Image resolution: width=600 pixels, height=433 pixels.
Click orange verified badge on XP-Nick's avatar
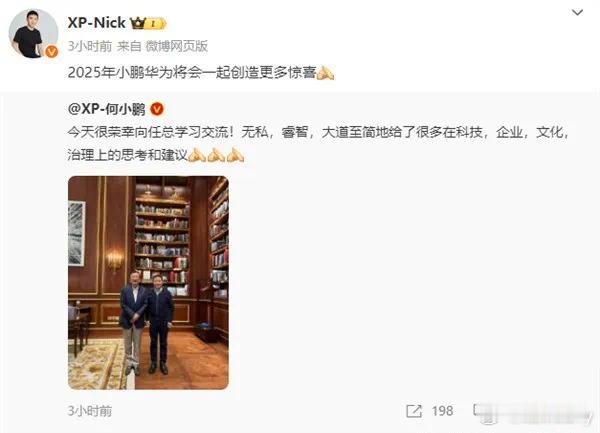click(52, 51)
